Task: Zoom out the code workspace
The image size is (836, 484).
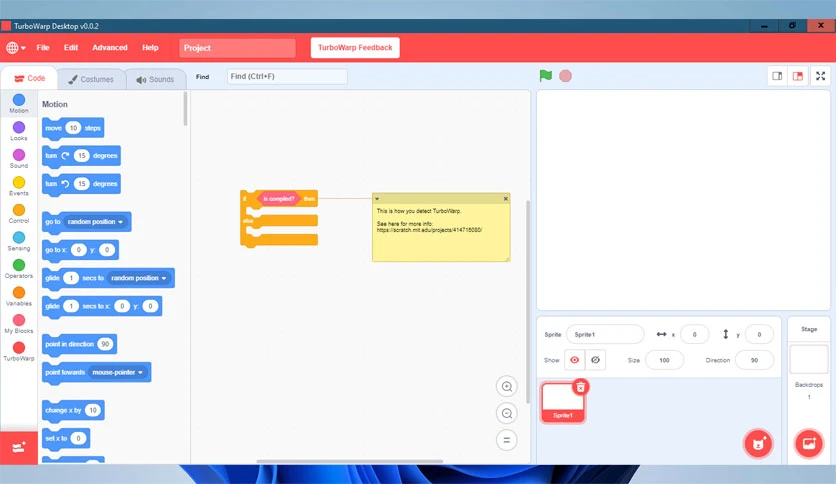Action: coord(507,413)
